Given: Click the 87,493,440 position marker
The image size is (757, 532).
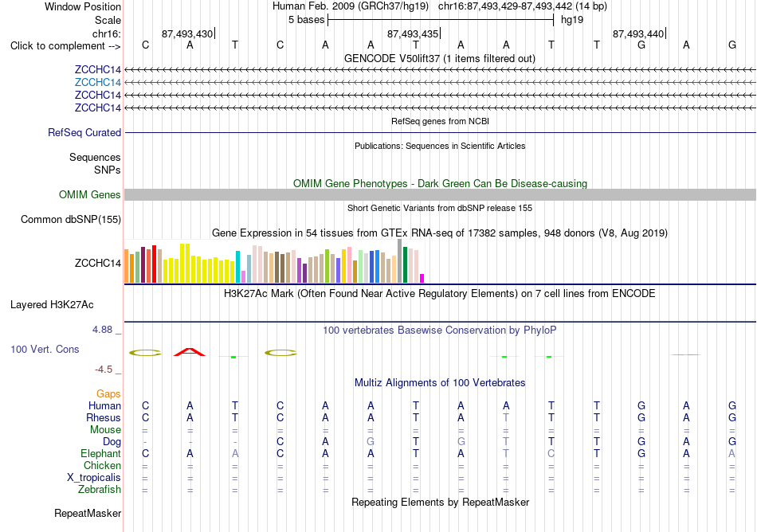Looking at the screenshot, I should (x=638, y=33).
